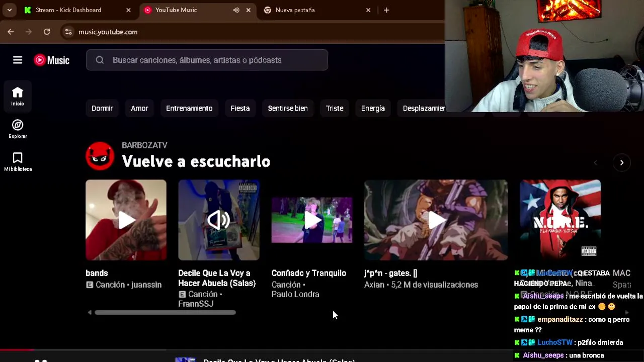The width and height of the screenshot is (644, 362).
Task: Select the Entrenamiento mood chip
Action: 189,108
